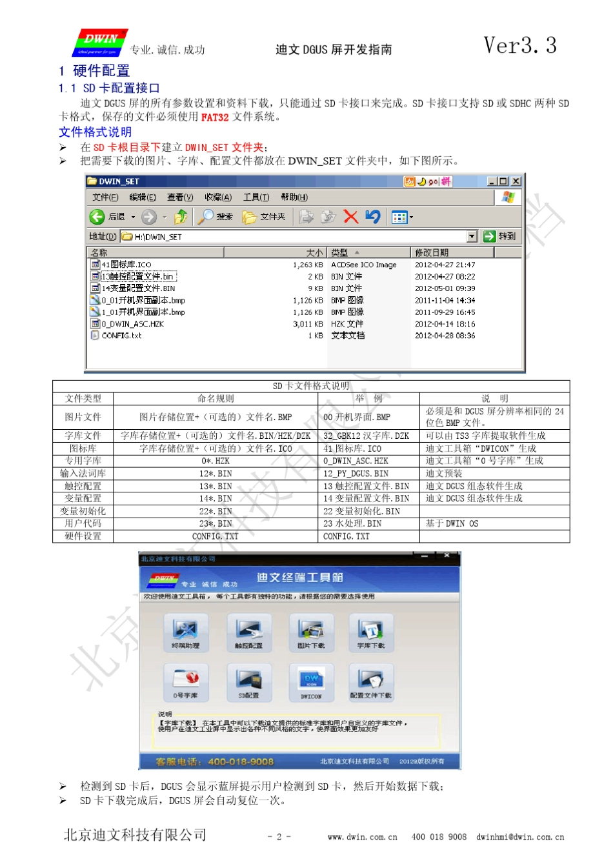The image size is (613, 868).
Task: Click the 400-018-9008 service phone text
Action: coord(241,762)
